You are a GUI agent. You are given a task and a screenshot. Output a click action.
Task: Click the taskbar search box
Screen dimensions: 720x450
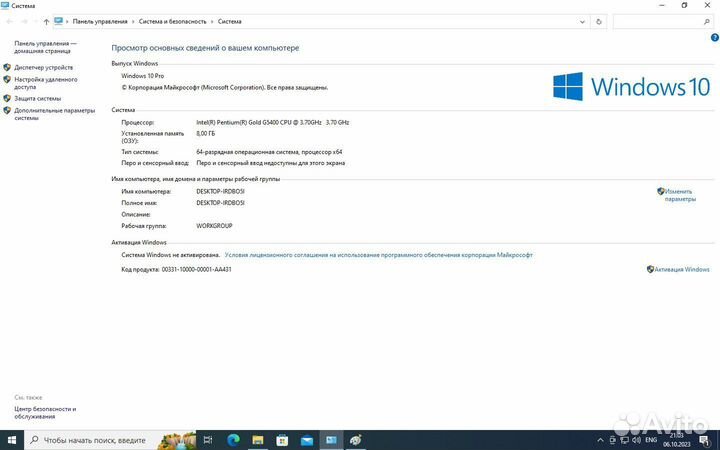click(110, 440)
